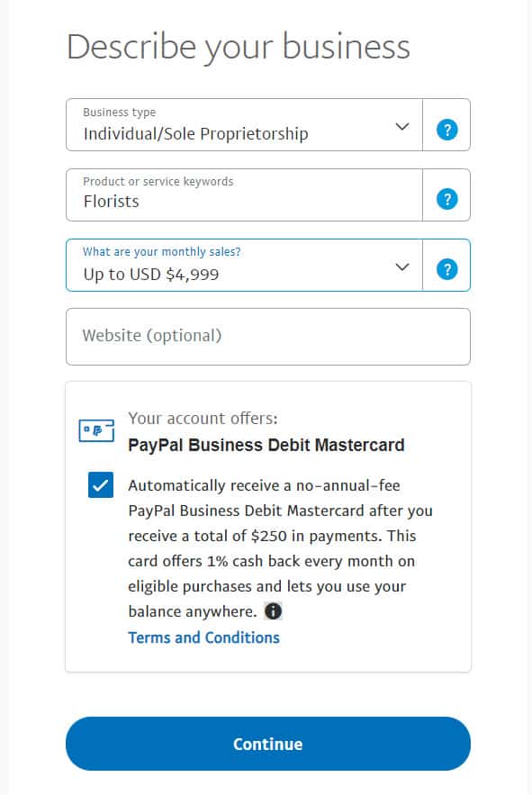
Task: Click the info icon after balance anywhere text
Action: pyautogui.click(x=273, y=610)
